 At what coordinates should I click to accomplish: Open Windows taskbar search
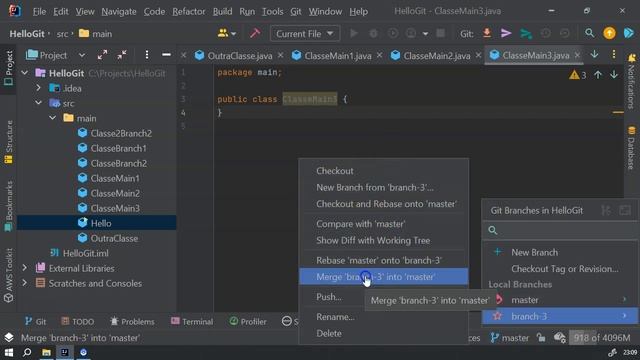pos(27,352)
